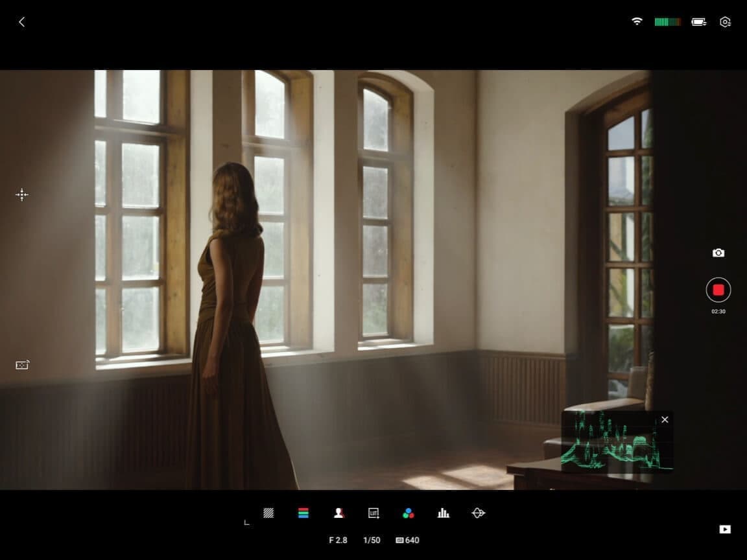Activate the focus point crosshair control
Viewport: 747px width, 560px height.
click(x=22, y=194)
